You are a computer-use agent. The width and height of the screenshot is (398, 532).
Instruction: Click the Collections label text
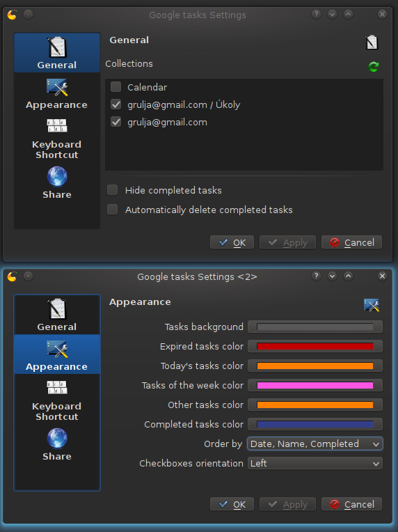129,63
